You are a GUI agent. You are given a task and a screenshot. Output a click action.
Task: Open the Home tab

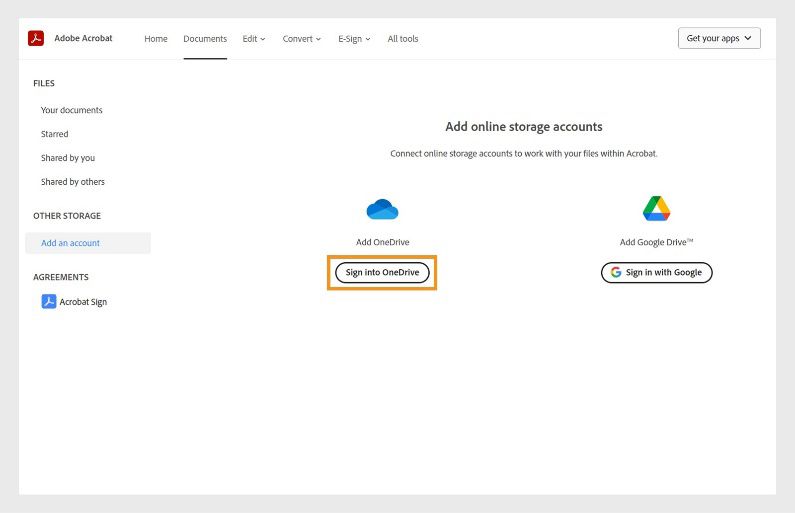click(156, 39)
